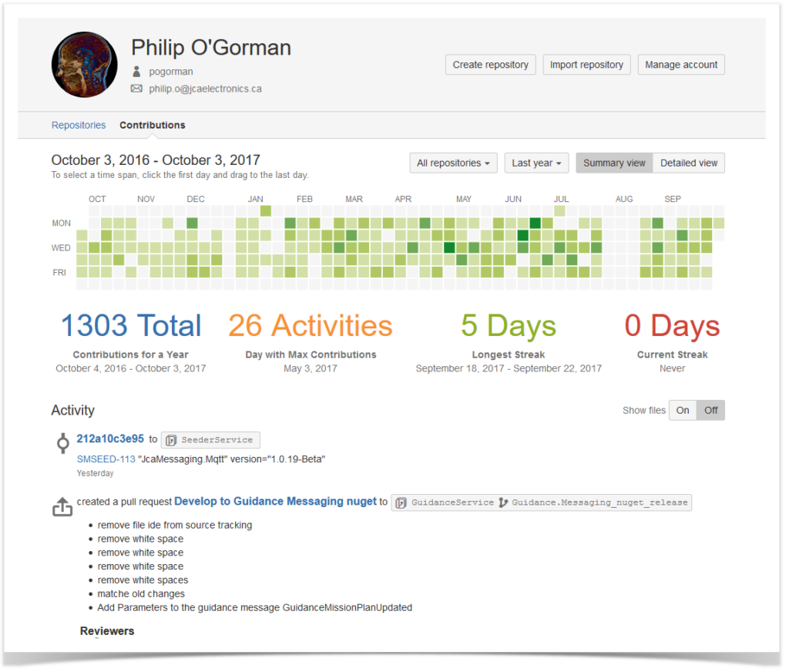Switch to Detailed view
Image resolution: width=789 pixels, height=672 pixels.
tap(688, 163)
